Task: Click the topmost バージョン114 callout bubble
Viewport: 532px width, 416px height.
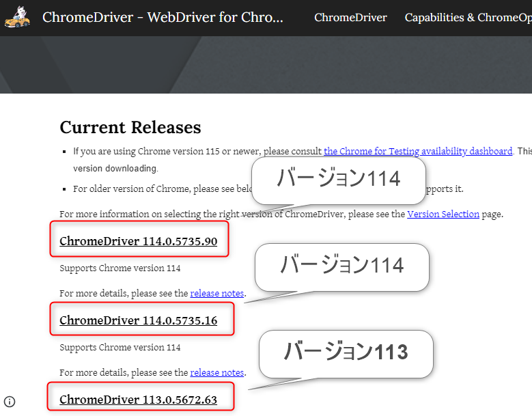Action: [338, 180]
